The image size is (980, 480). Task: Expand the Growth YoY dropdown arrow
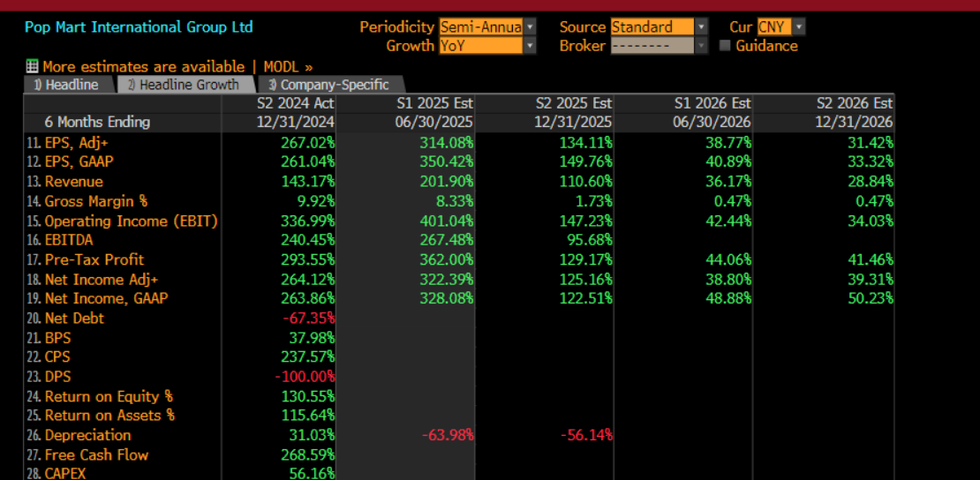point(530,46)
